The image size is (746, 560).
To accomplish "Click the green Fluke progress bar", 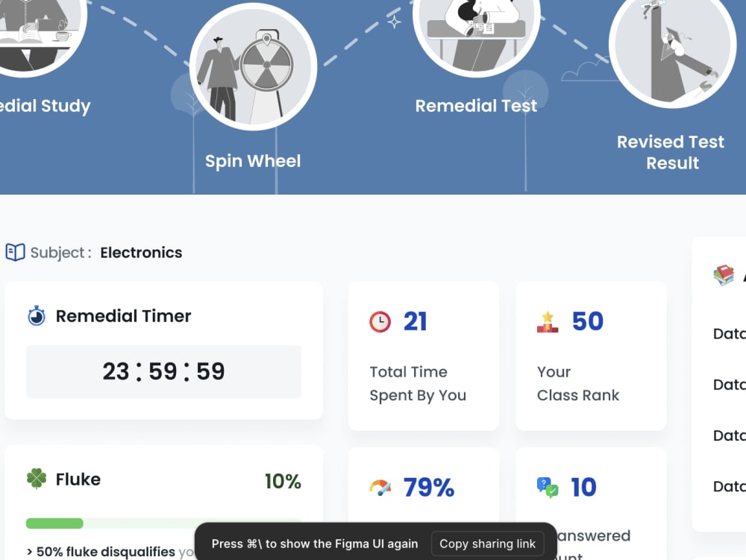I will (163, 523).
